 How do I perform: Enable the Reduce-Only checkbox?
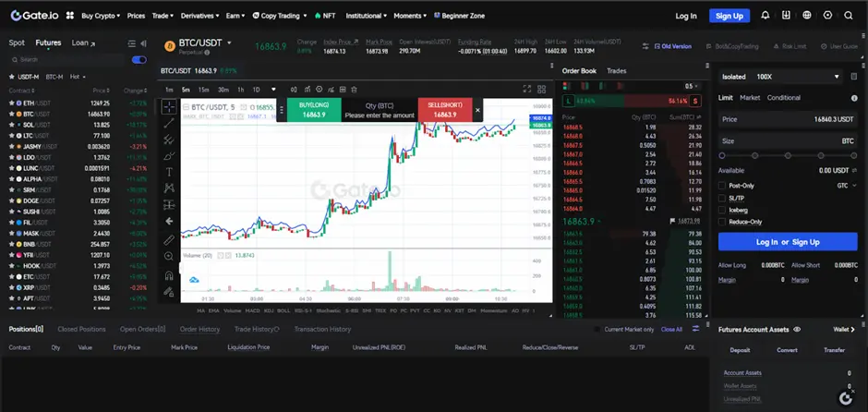(722, 222)
